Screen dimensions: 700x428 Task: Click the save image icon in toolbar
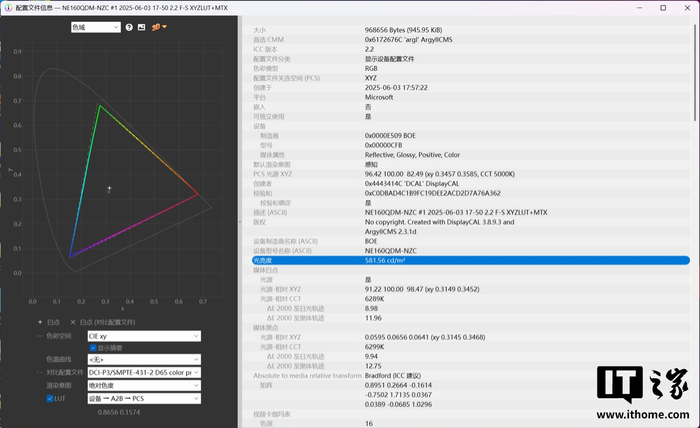tap(142, 27)
